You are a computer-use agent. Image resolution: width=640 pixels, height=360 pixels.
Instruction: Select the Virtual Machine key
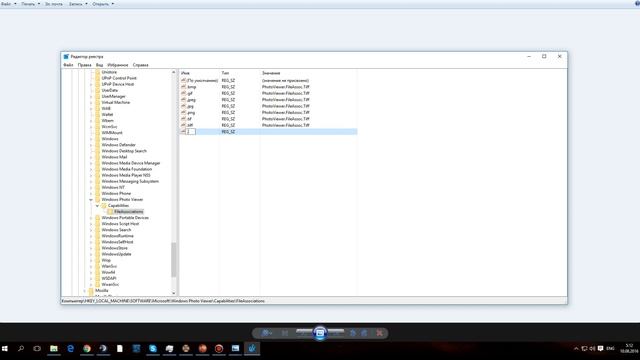pyautogui.click(x=116, y=102)
